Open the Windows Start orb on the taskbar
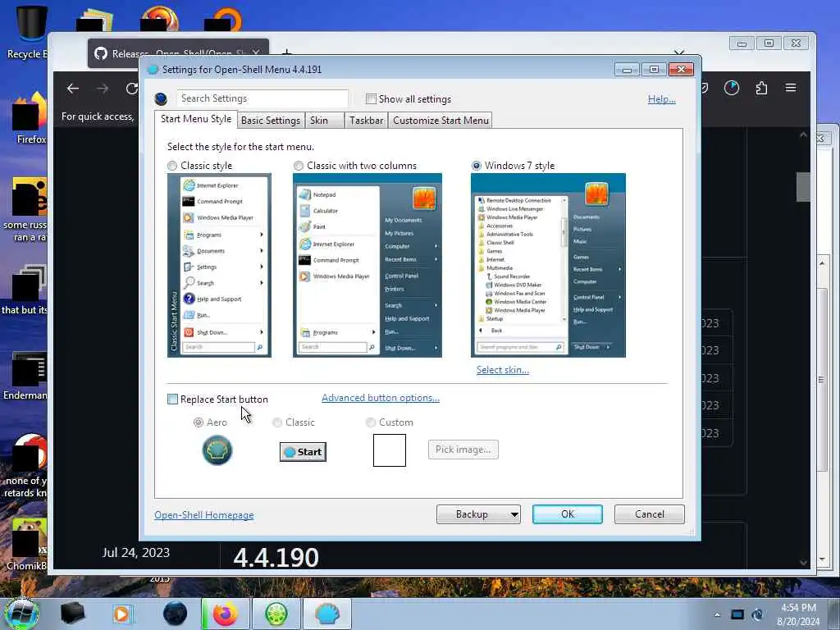The width and height of the screenshot is (840, 630). (21, 614)
